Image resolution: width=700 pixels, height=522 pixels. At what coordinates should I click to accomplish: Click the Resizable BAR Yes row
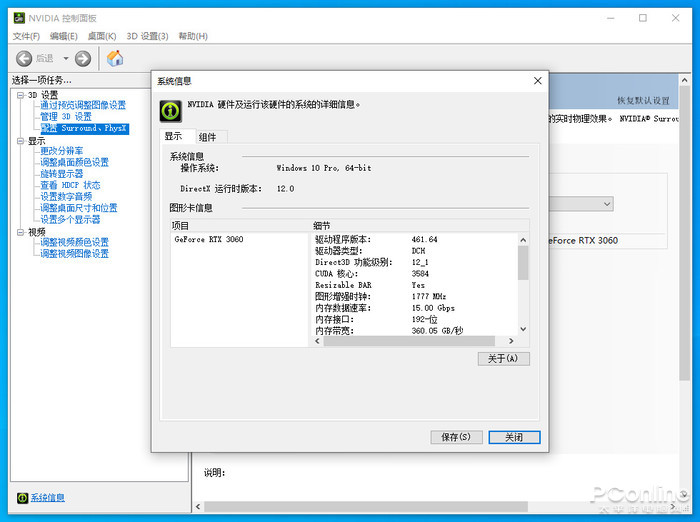[x=370, y=285]
